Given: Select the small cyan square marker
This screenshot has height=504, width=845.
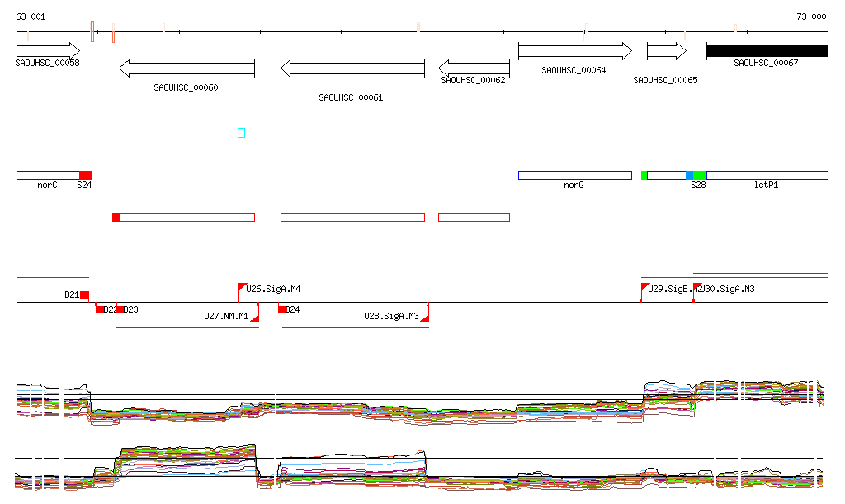Looking at the screenshot, I should pos(242,133).
